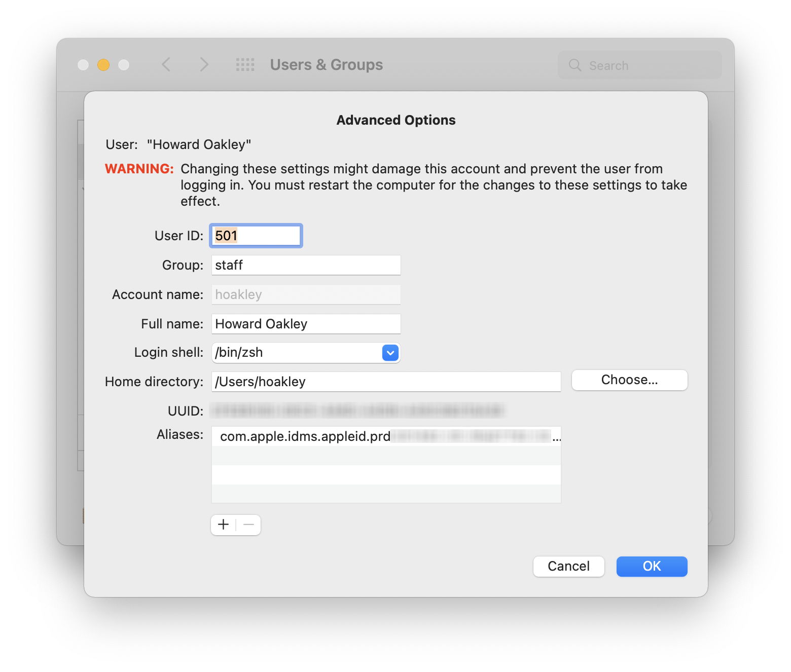Click the Choose... button for home directory
The height and width of the screenshot is (672, 791).
tap(629, 380)
